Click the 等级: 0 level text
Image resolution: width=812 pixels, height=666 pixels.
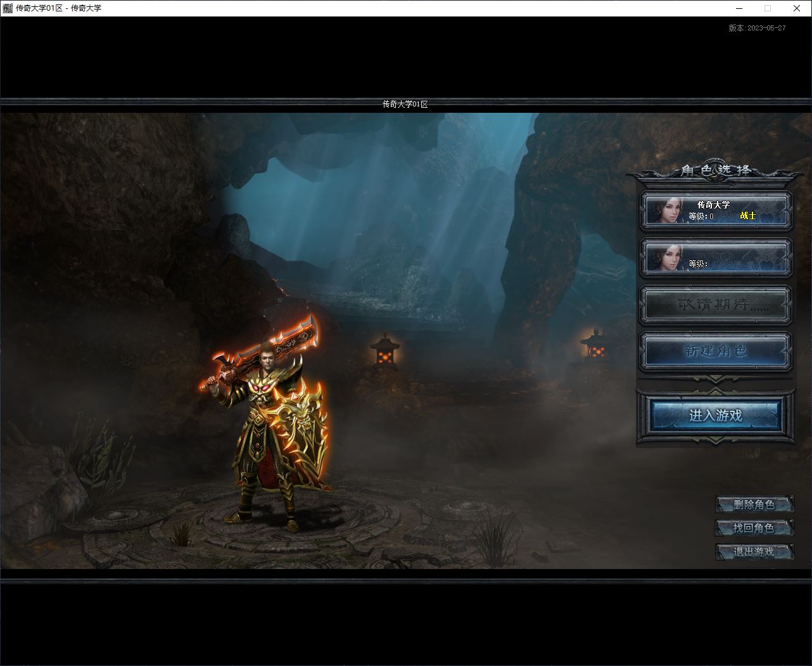tap(701, 216)
